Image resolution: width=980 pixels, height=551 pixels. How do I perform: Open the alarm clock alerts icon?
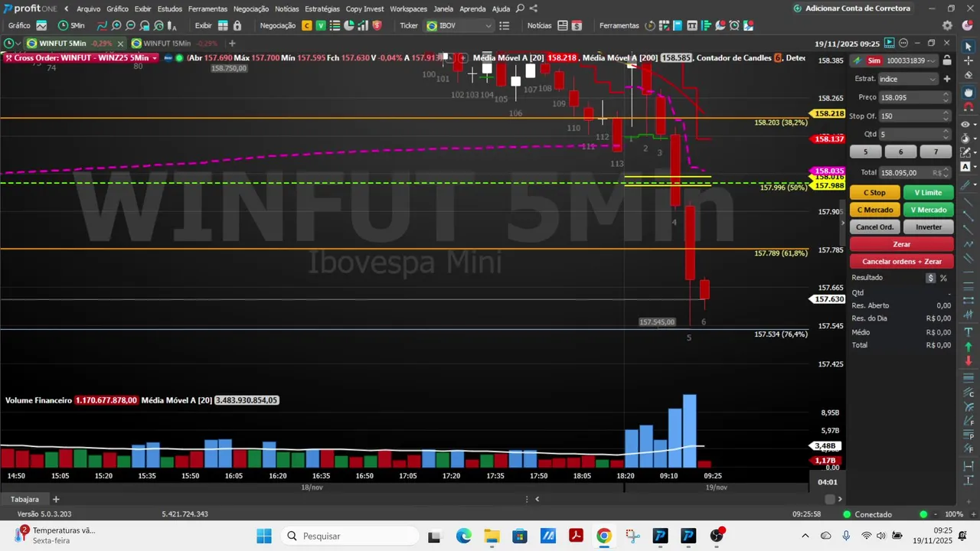(x=734, y=25)
